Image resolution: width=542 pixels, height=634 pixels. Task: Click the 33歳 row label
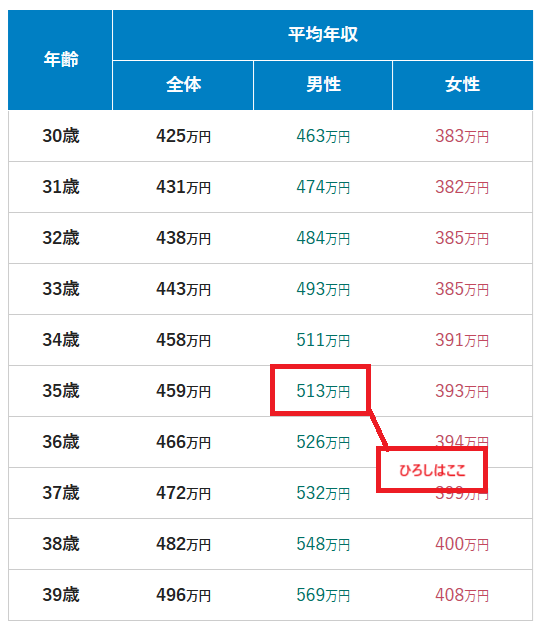[x=61, y=289]
